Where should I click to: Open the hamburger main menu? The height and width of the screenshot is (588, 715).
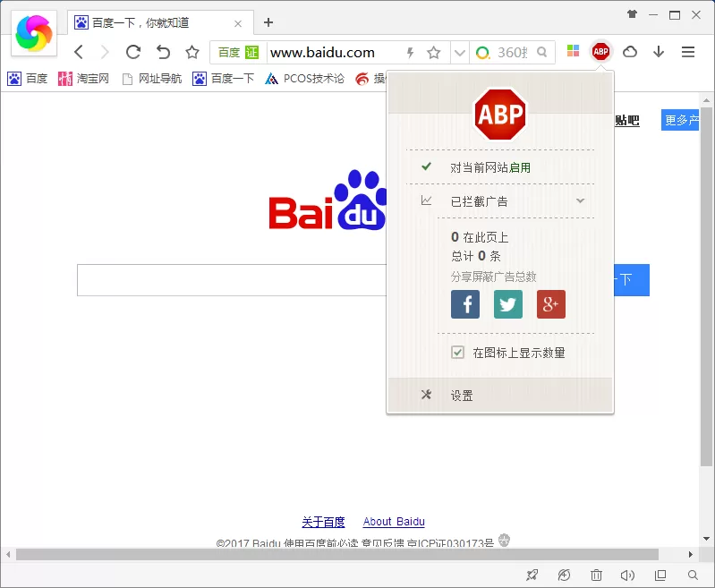(x=688, y=52)
